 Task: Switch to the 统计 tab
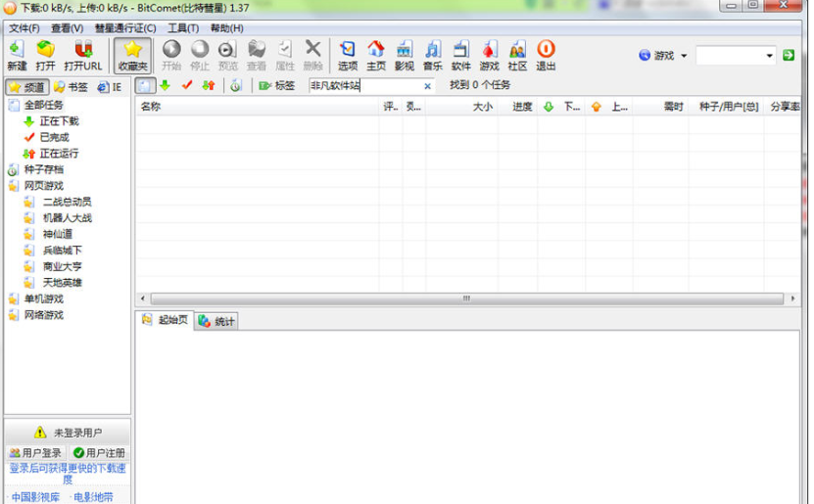point(216,321)
